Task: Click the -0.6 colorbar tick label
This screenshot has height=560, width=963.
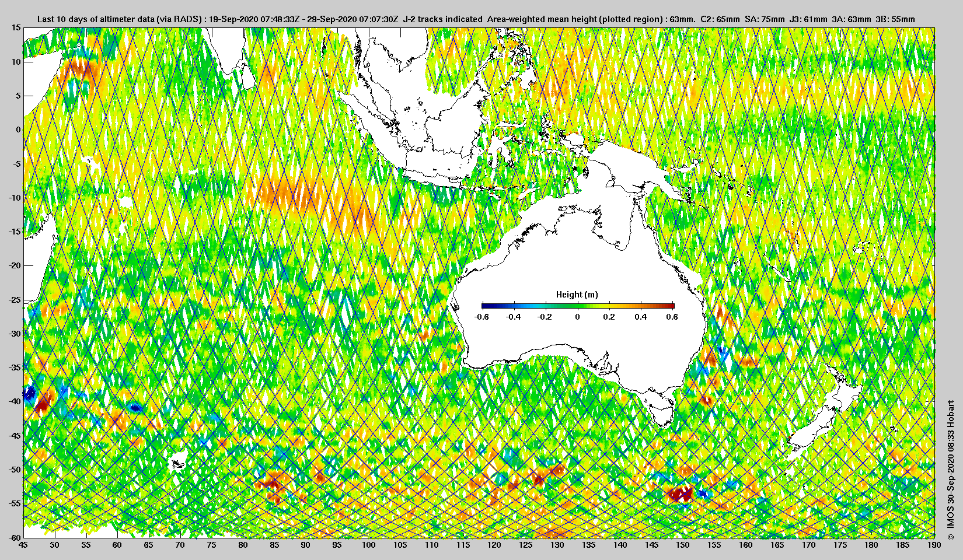Action: point(481,317)
